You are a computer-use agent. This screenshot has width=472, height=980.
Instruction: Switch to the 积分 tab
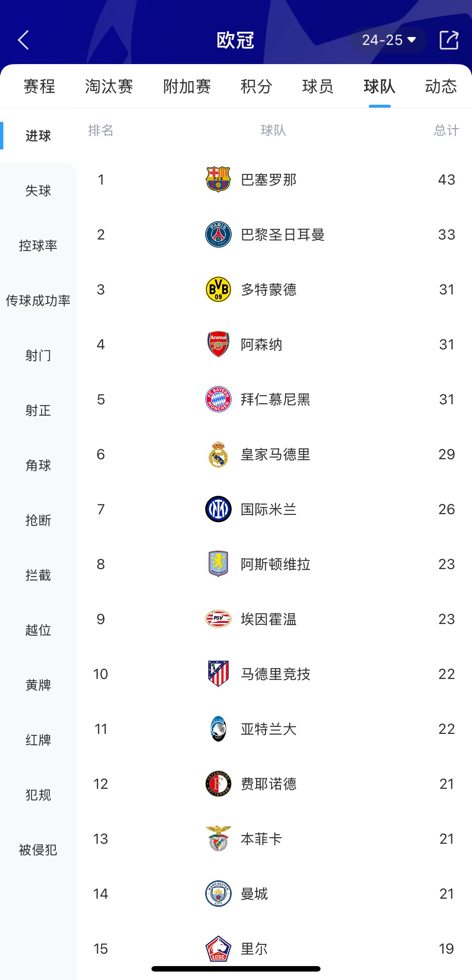pyautogui.click(x=256, y=86)
